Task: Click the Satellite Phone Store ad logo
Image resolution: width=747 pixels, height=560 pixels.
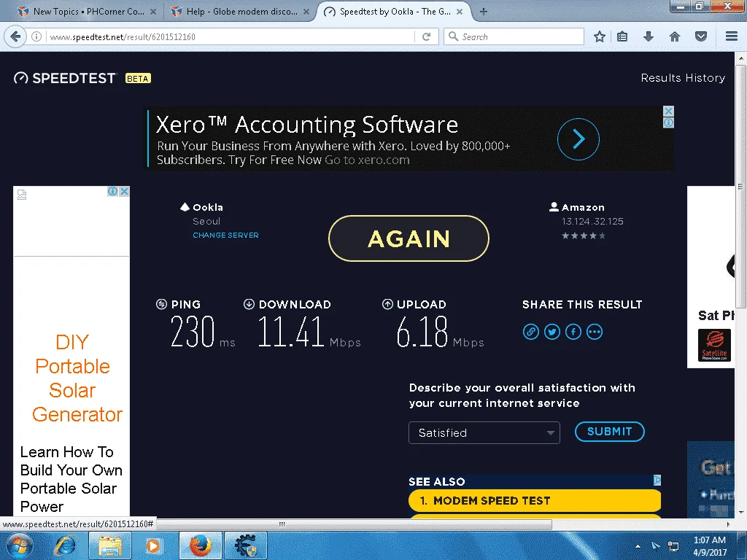Action: click(x=714, y=345)
